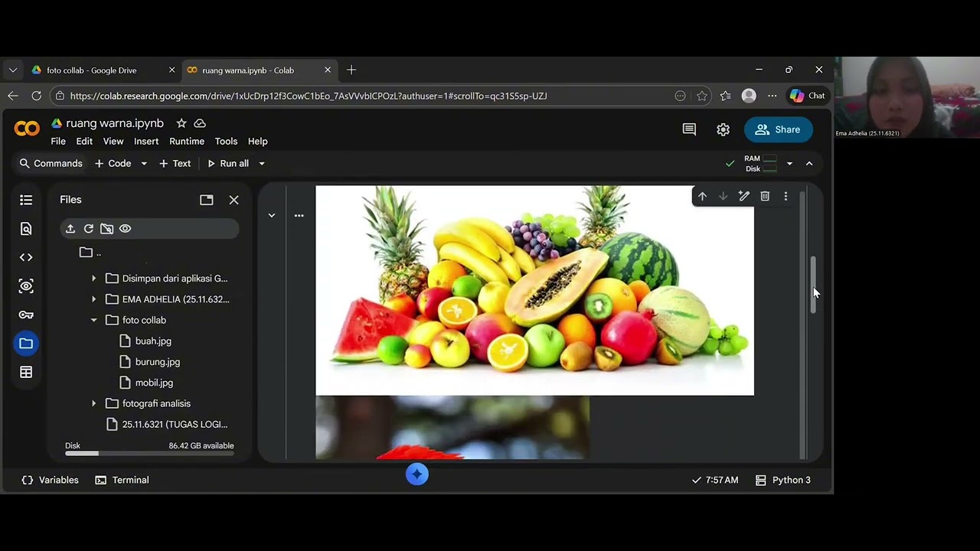Expand the 'Disimpan dari aplikasi G...' folder
980x551 pixels.
(94, 279)
